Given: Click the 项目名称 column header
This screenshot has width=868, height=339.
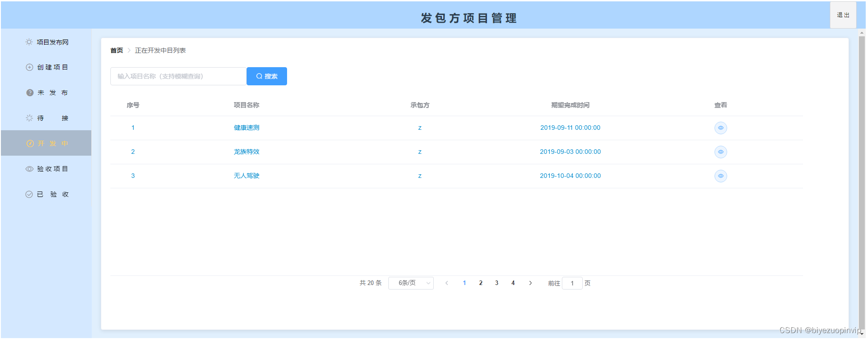Looking at the screenshot, I should point(247,105).
